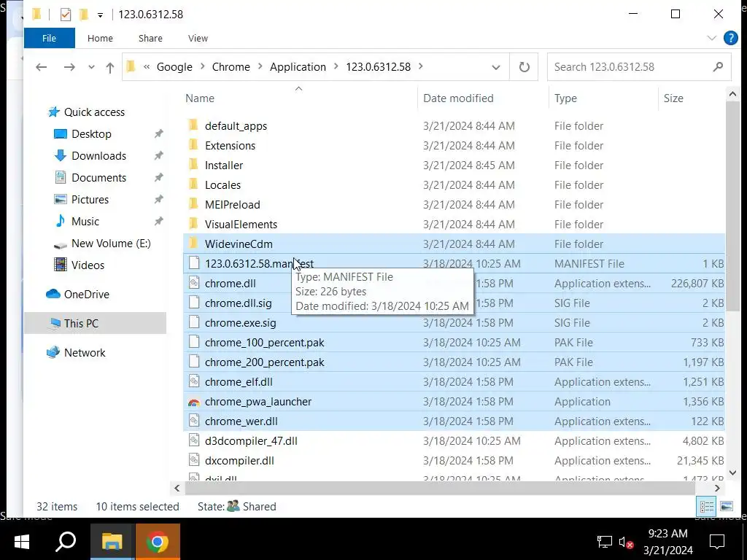Select chrome_elf.dll file
The width and height of the screenshot is (747, 560).
point(239,382)
